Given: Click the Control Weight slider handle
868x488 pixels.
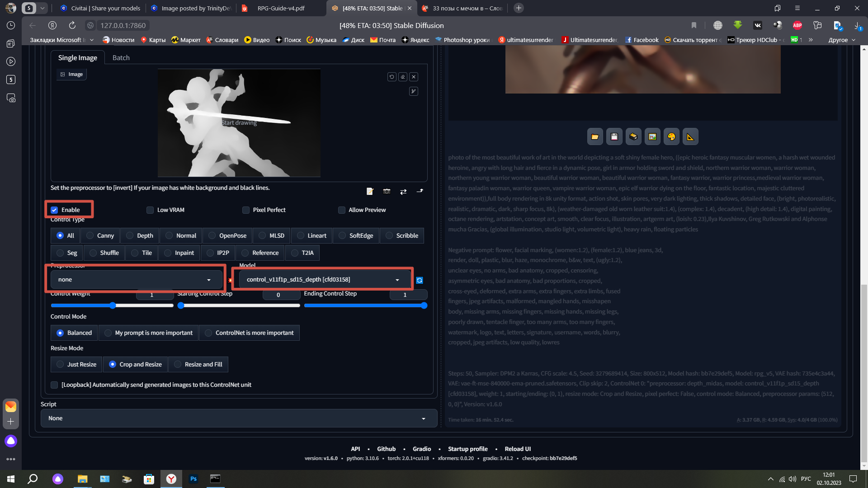Looking at the screenshot, I should click(x=113, y=306).
